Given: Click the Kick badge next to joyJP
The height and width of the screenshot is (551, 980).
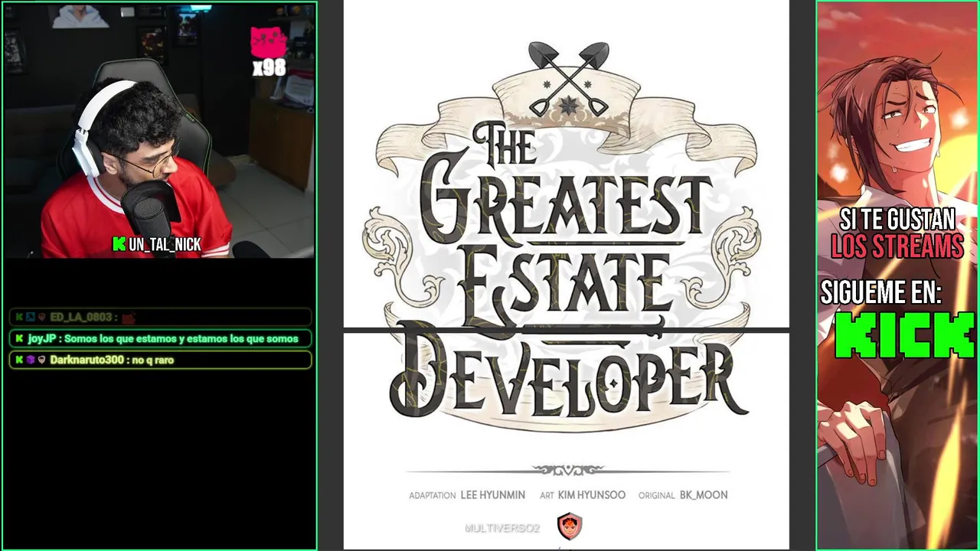Looking at the screenshot, I should pyautogui.click(x=19, y=338).
